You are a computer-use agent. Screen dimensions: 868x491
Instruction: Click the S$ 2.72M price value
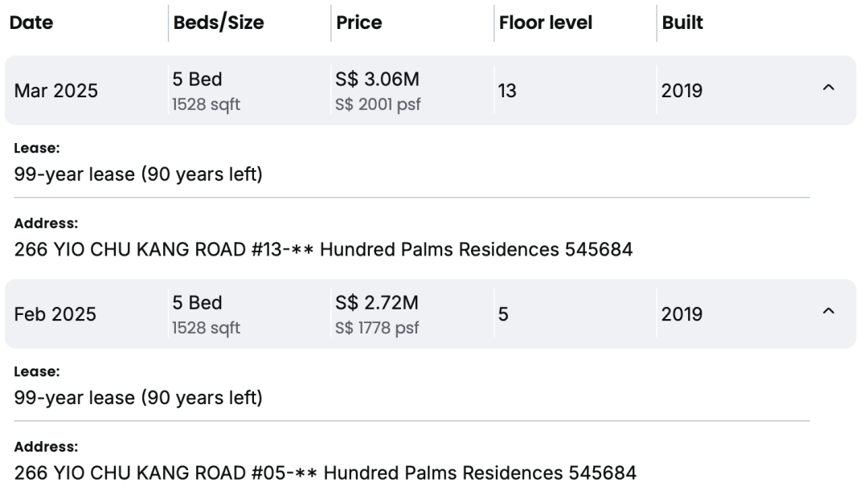(377, 303)
